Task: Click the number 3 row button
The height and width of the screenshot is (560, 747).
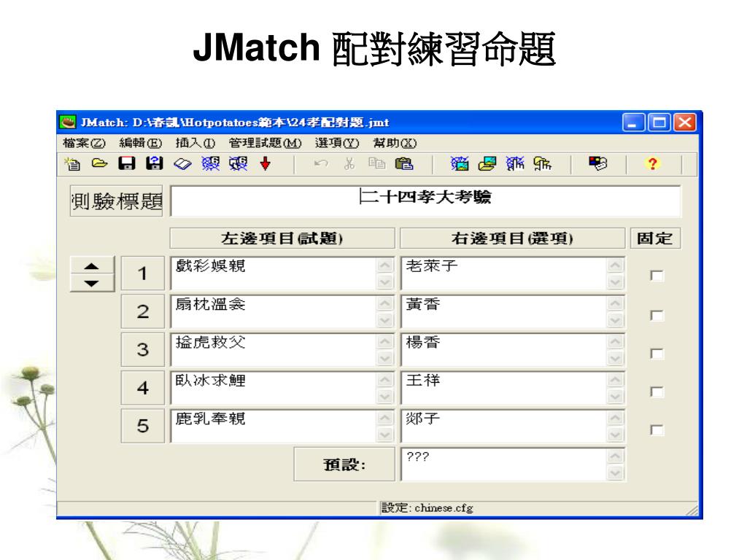Action: pyautogui.click(x=142, y=349)
